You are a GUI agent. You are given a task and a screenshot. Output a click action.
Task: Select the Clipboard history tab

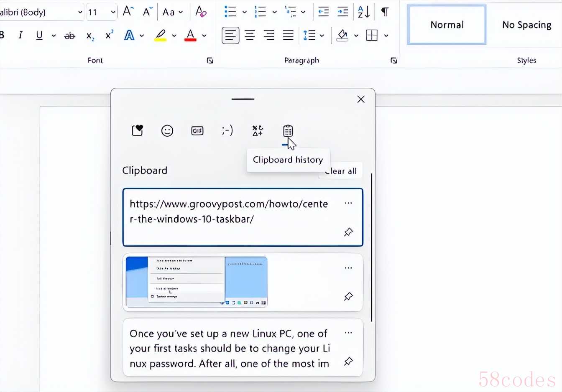coord(288,131)
